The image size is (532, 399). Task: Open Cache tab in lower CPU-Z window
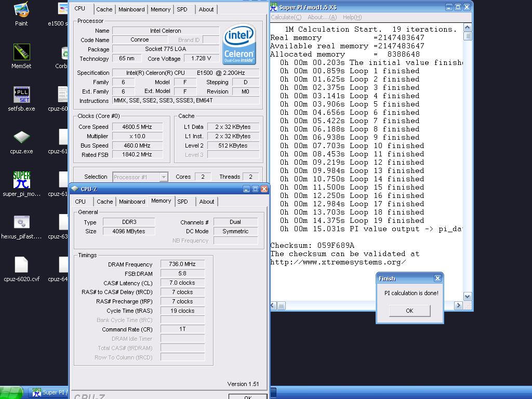coord(105,202)
